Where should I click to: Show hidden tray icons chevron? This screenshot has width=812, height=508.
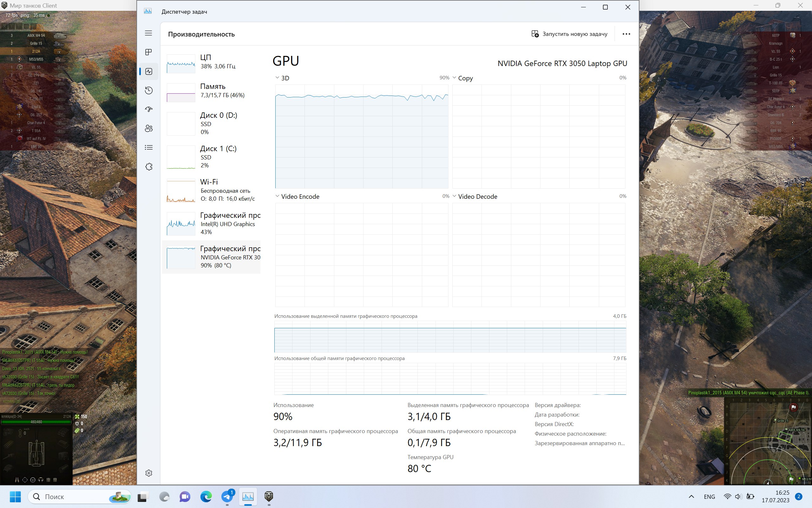tap(691, 497)
